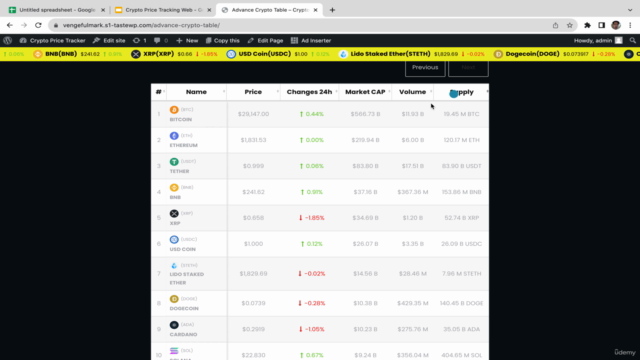Click the share page icon in address bar
The height and width of the screenshot is (360, 640).
[x=556, y=25]
